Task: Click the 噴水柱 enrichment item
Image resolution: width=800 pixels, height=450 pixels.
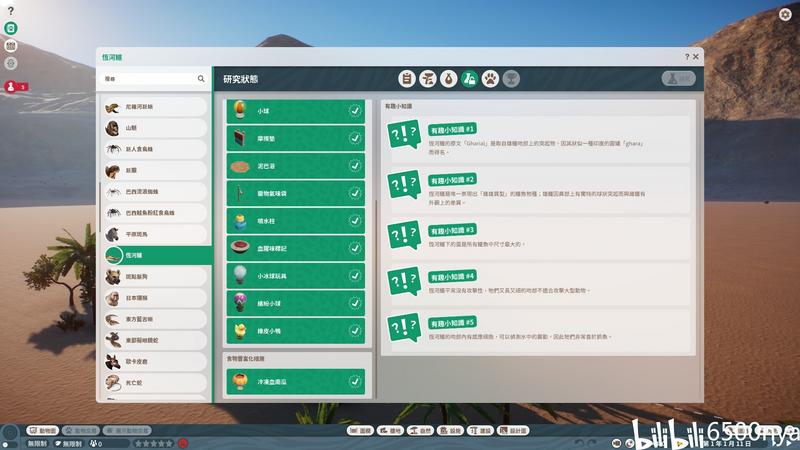Action: pyautogui.click(x=296, y=221)
